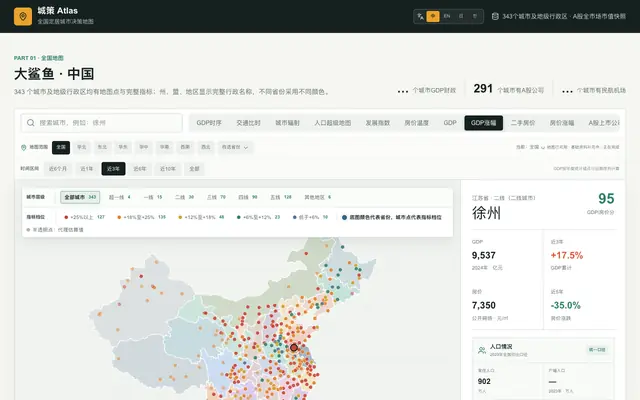Click the +17.5% GDP growth value
This screenshot has height=400, width=640.
pyautogui.click(x=567, y=256)
